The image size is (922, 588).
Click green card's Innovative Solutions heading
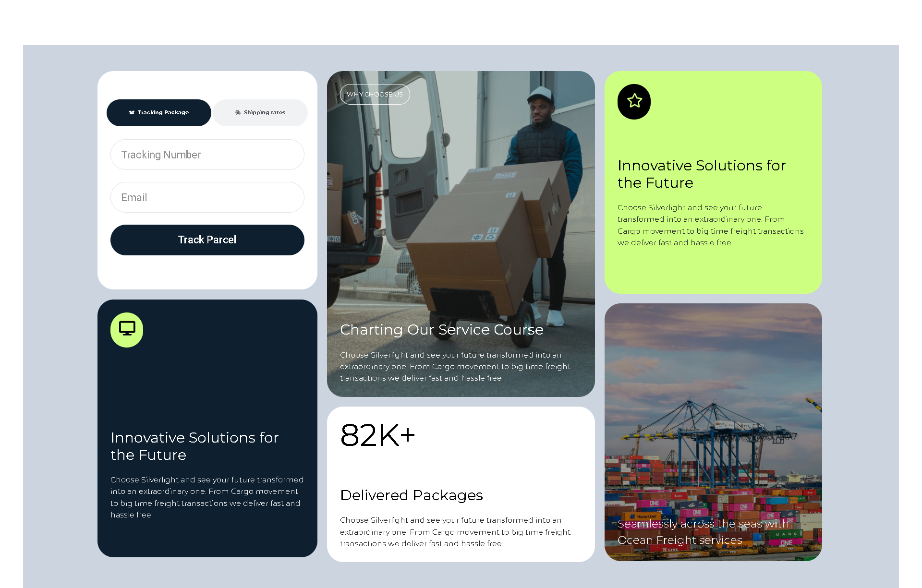(x=701, y=174)
